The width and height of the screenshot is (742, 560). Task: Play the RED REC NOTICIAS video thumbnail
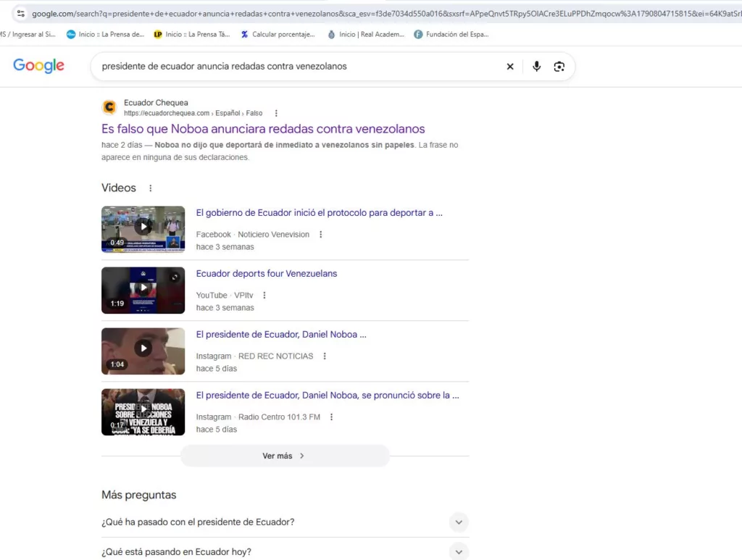(143, 351)
